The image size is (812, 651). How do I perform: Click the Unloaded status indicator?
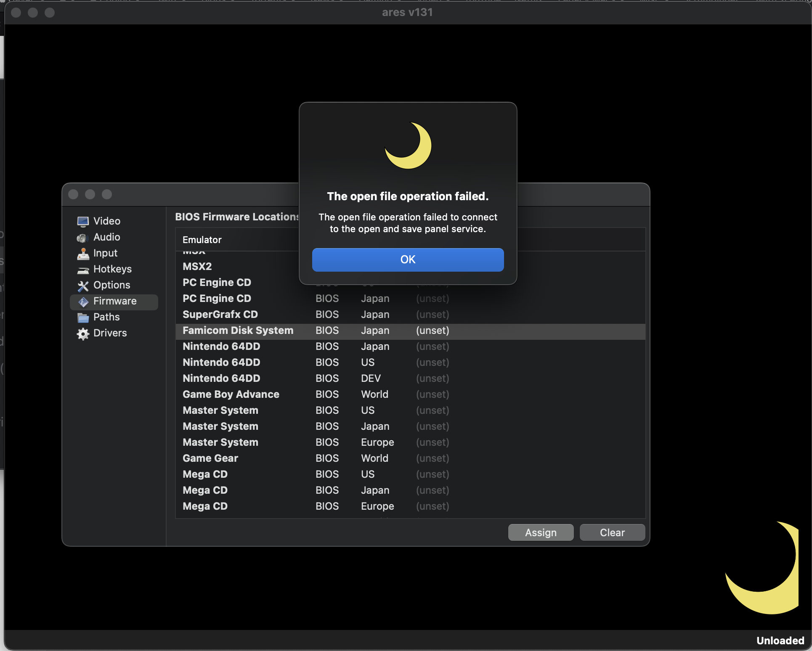coord(780,640)
